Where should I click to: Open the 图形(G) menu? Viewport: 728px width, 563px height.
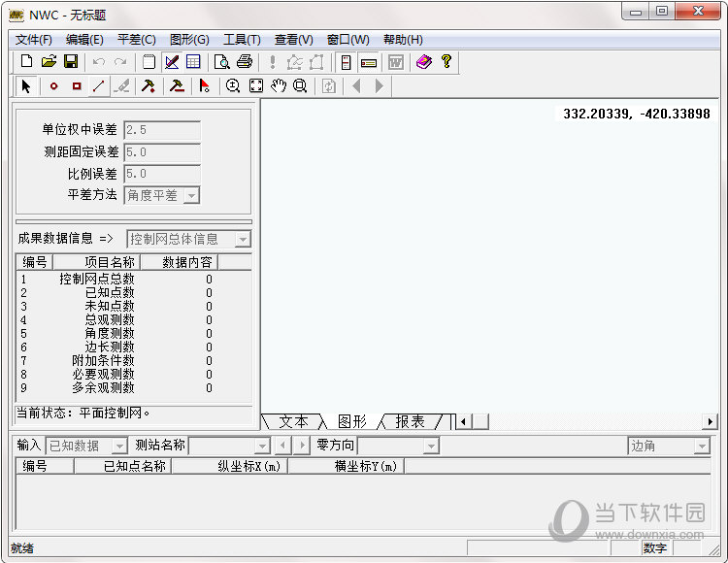click(x=189, y=40)
